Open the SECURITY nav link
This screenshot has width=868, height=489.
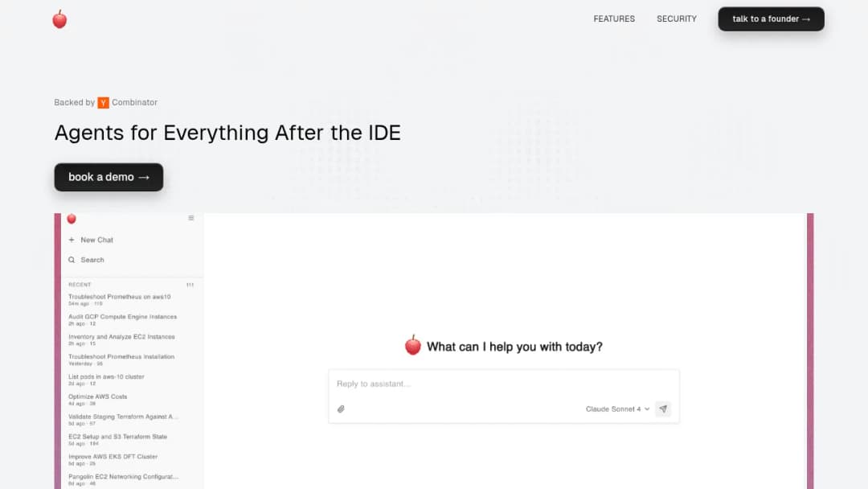point(677,18)
